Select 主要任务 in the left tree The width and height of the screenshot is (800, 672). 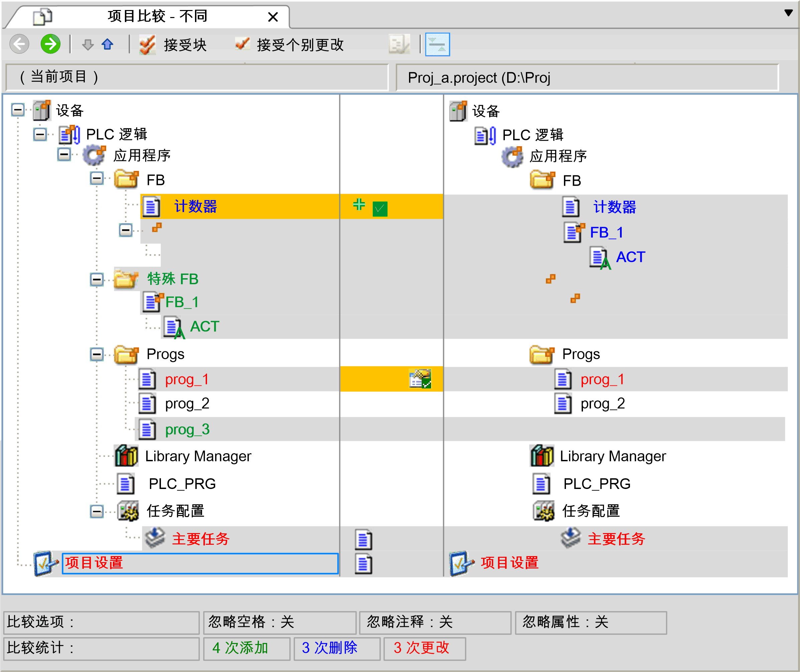(201, 539)
